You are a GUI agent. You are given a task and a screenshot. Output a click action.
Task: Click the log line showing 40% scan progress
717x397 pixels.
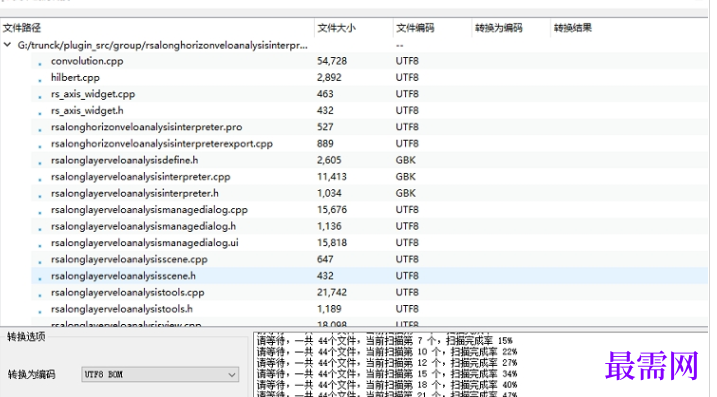[387, 385]
